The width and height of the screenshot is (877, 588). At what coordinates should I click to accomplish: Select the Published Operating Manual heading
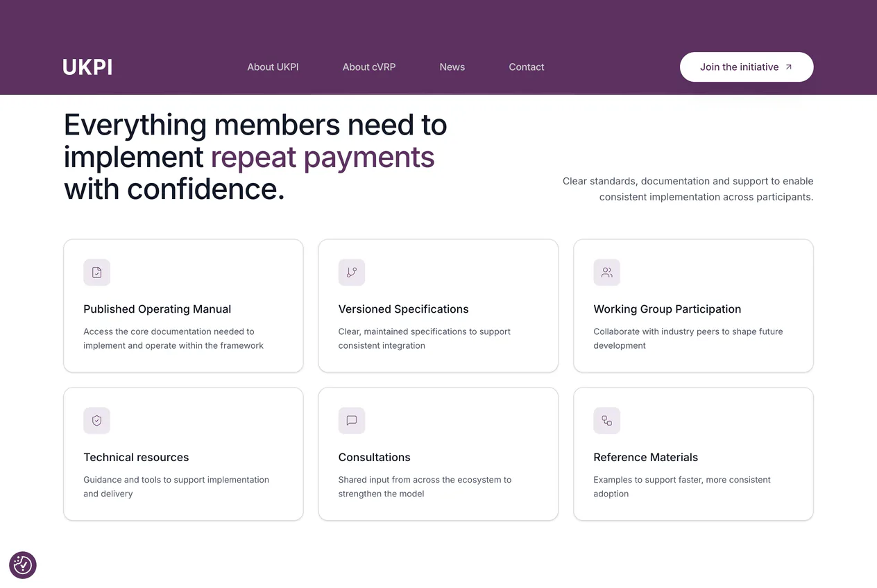pyautogui.click(x=157, y=309)
